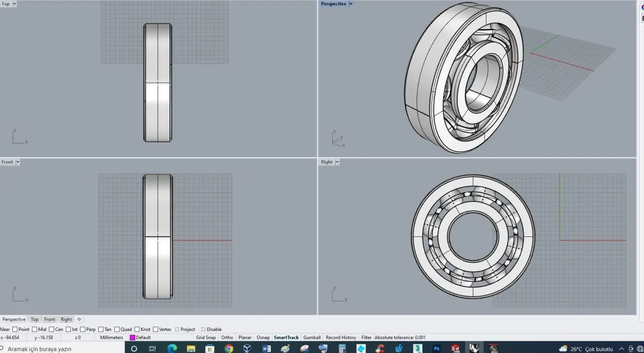Open the Front viewport title menu arrow
The height and width of the screenshot is (353, 644).
(18, 162)
